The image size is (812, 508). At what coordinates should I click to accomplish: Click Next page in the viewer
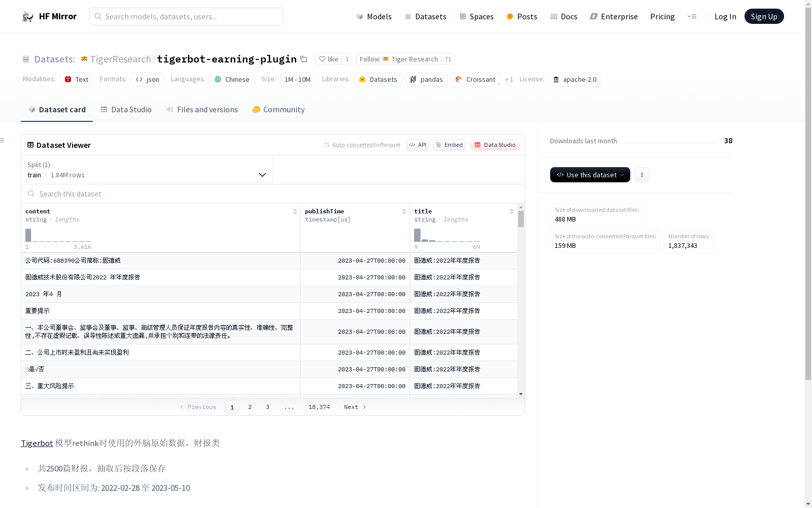pyautogui.click(x=355, y=407)
